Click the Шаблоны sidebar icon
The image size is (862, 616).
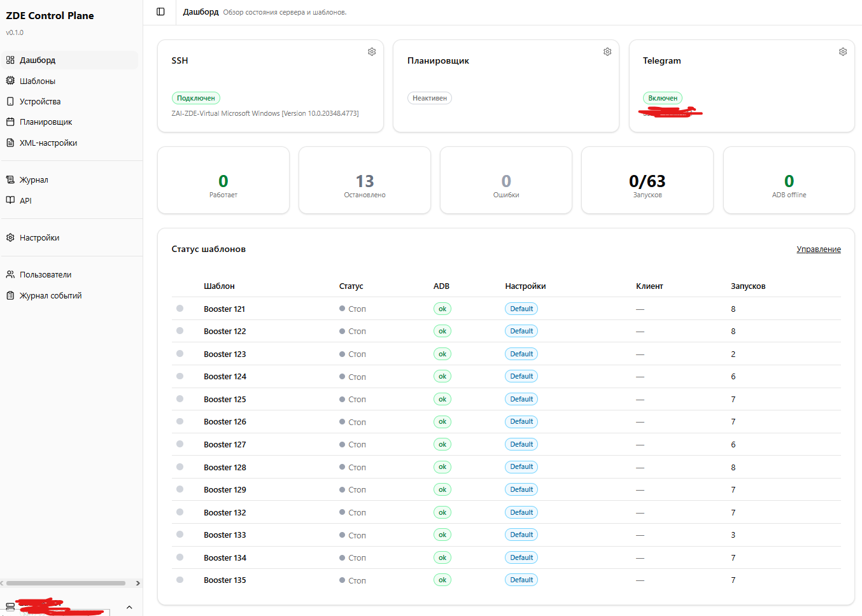[x=10, y=81]
